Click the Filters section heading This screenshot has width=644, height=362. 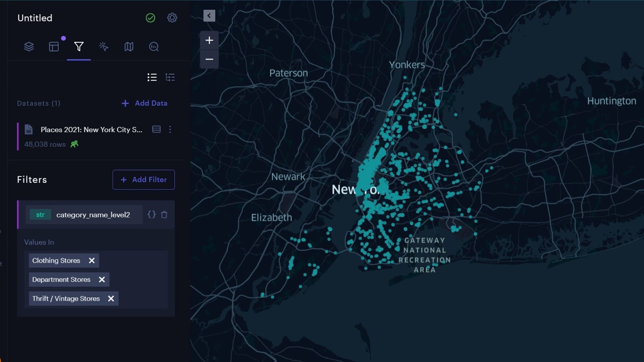[32, 180]
